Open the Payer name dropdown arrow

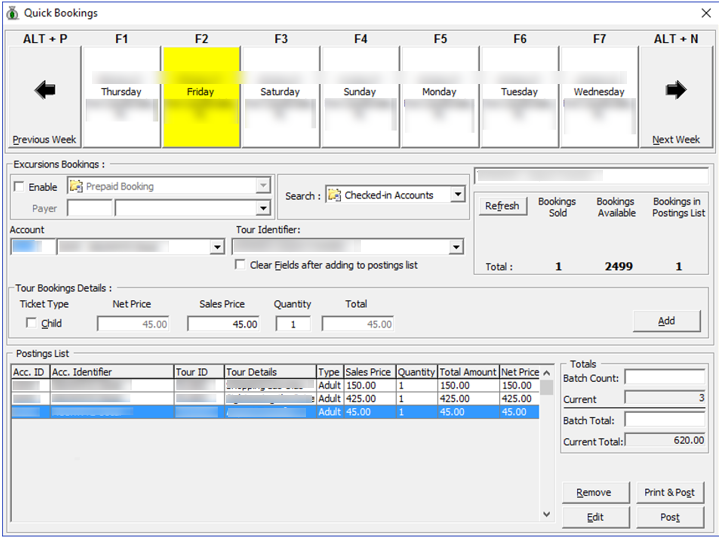click(263, 208)
